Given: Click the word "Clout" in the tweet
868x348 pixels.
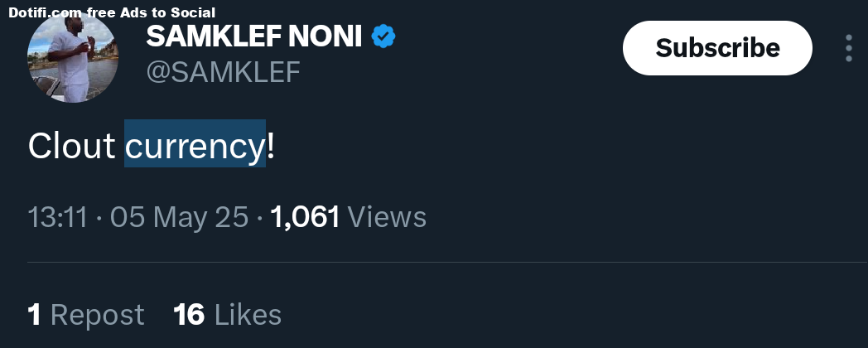Looking at the screenshot, I should coord(71,146).
